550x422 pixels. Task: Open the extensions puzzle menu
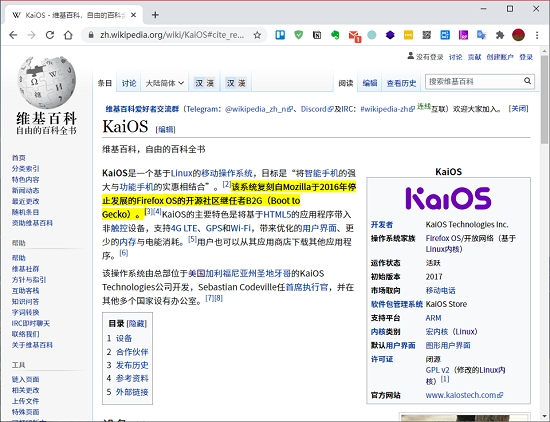coord(500,35)
